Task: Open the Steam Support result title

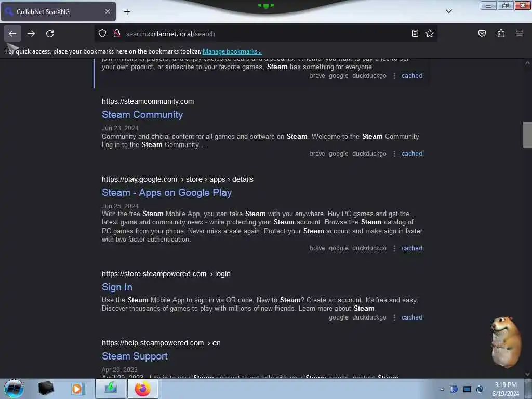Action: [135, 356]
